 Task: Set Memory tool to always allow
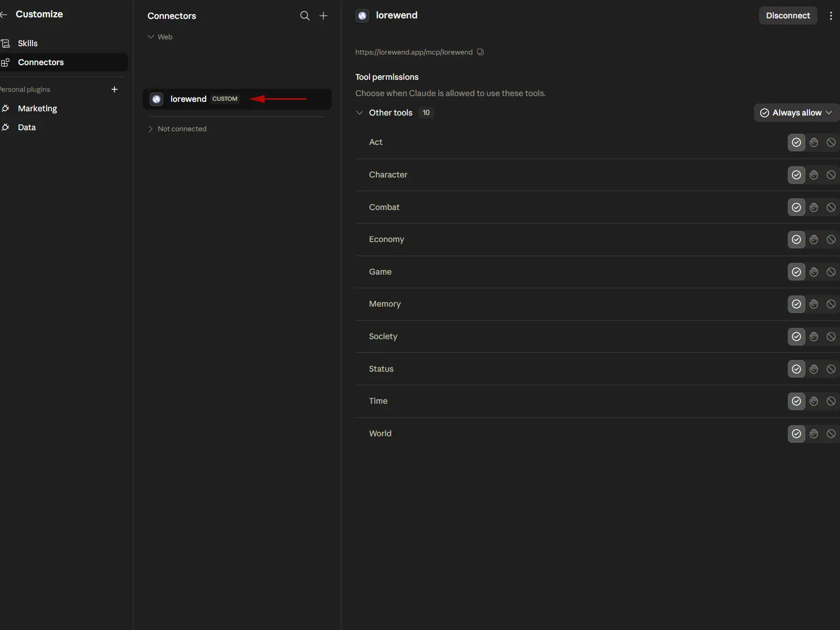pos(796,304)
